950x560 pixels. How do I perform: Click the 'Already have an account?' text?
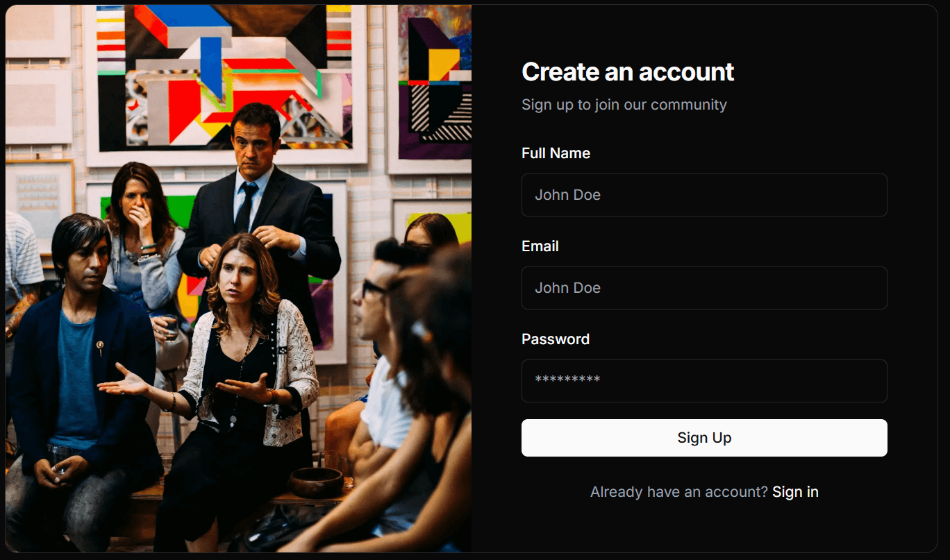click(x=678, y=492)
